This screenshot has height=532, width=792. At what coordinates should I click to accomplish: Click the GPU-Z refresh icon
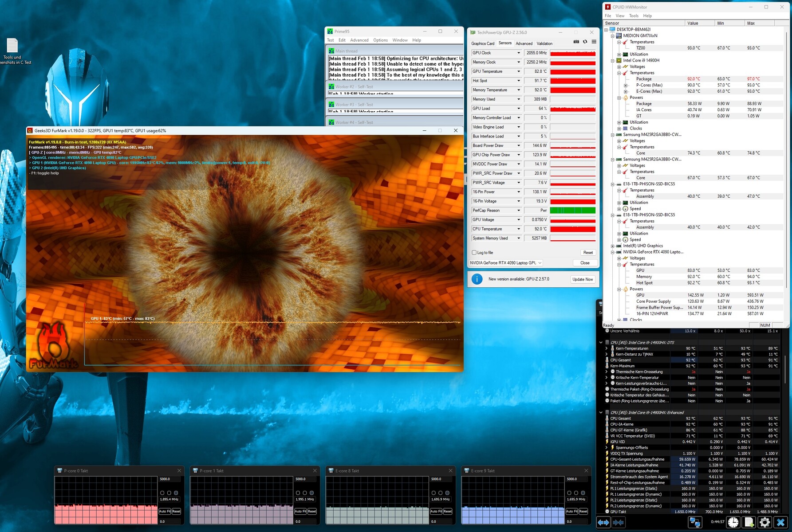[585, 42]
